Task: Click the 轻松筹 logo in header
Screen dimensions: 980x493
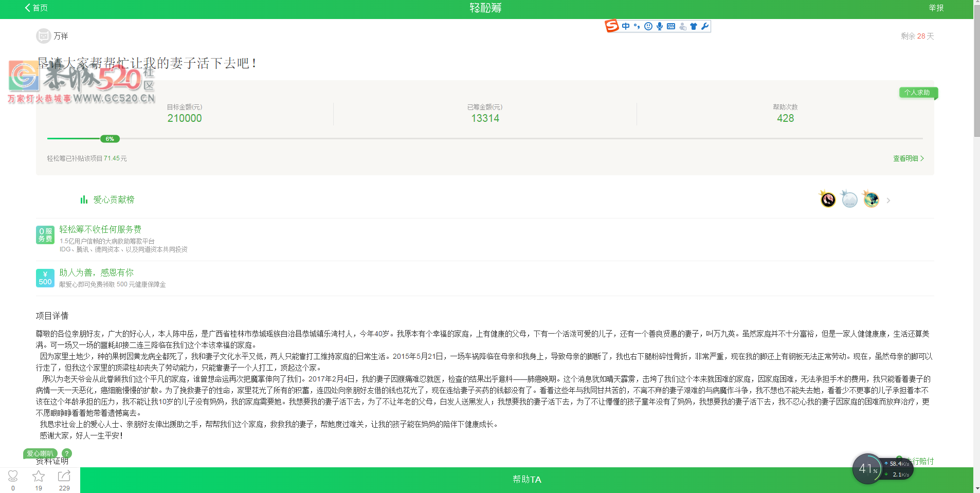Action: pyautogui.click(x=485, y=8)
